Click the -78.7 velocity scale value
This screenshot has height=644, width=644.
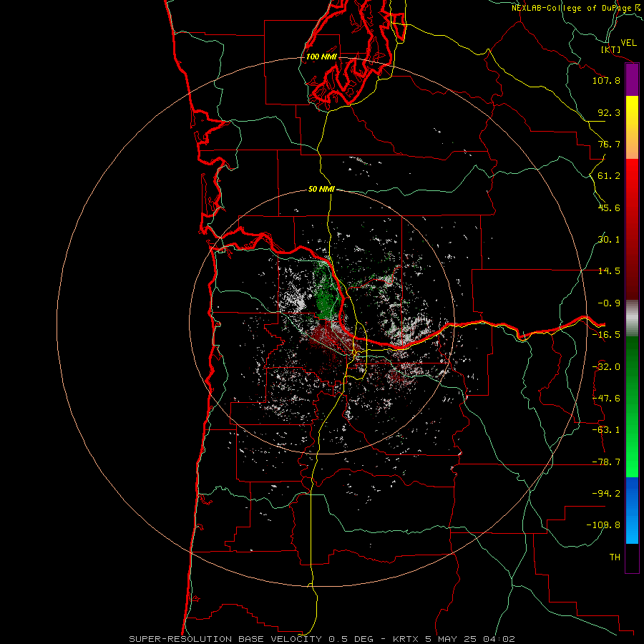pyautogui.click(x=606, y=462)
